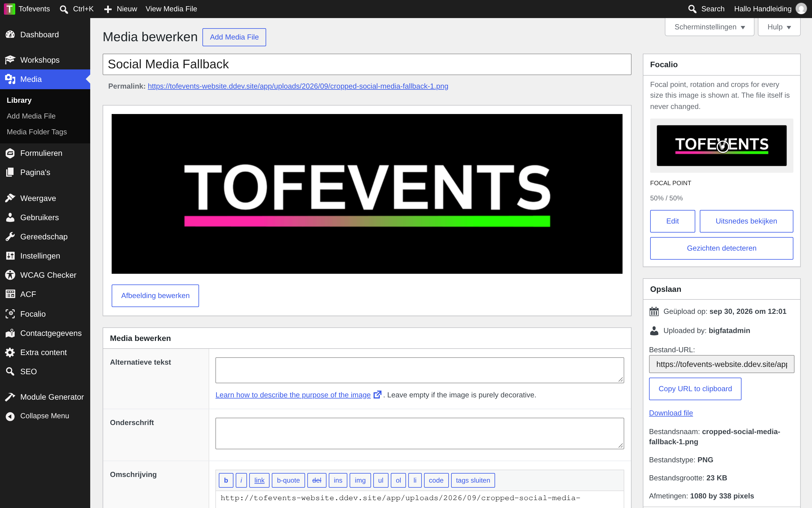Screen dimensions: 812x508
Task: Click the Collapse Menu arrow icon
Action: [x=10, y=416]
